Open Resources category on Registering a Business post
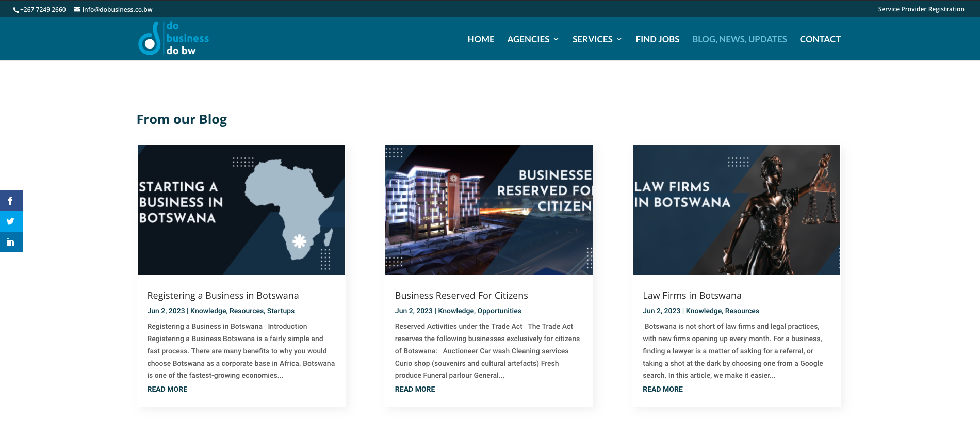The height and width of the screenshot is (435, 980). pos(246,311)
